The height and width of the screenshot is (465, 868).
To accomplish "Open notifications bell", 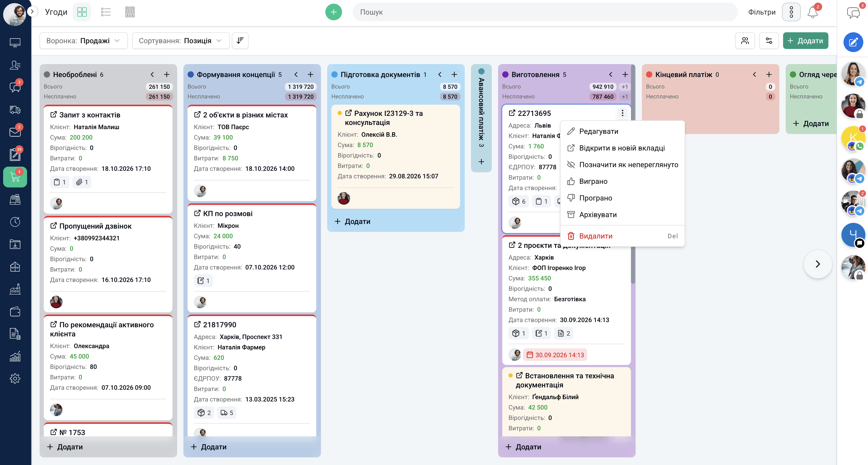I will coord(813,12).
